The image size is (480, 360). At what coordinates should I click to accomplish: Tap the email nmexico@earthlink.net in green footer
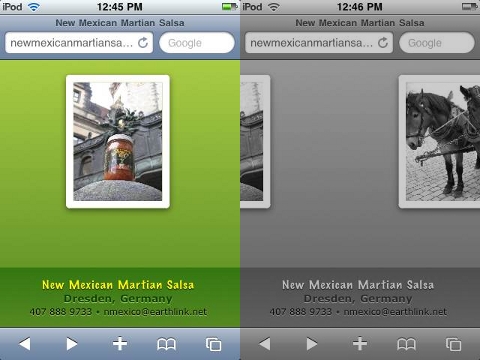[155, 312]
